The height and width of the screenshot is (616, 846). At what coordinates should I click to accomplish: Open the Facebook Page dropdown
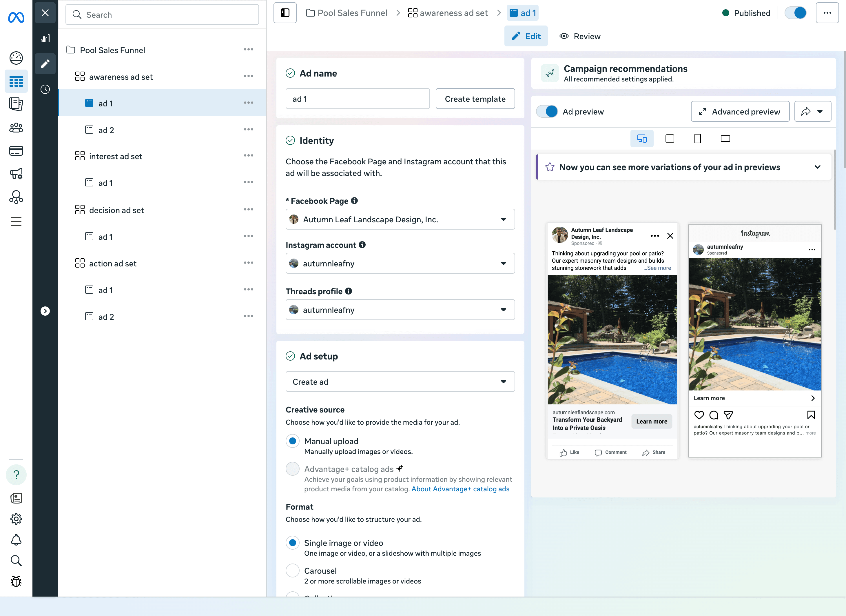400,219
